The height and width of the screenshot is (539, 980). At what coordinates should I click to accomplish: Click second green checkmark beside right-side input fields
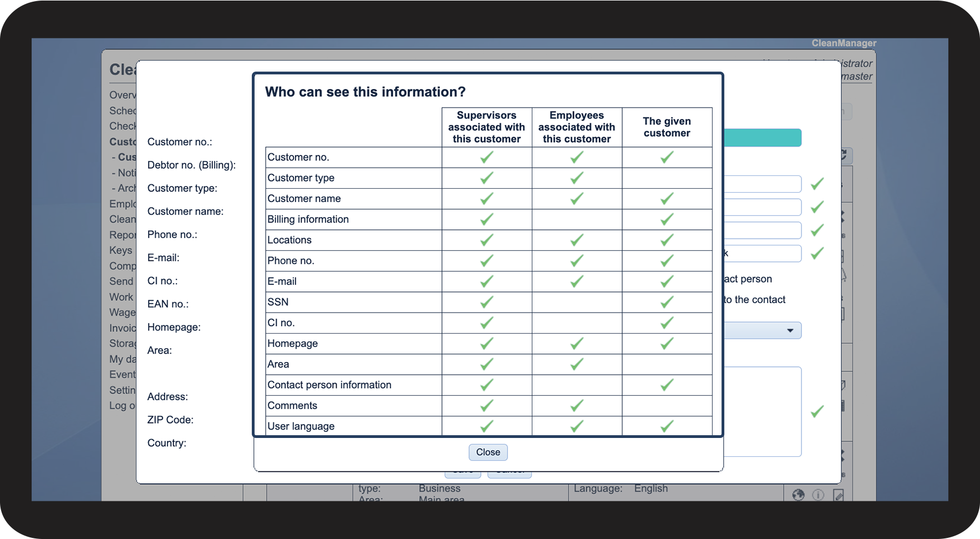click(817, 207)
